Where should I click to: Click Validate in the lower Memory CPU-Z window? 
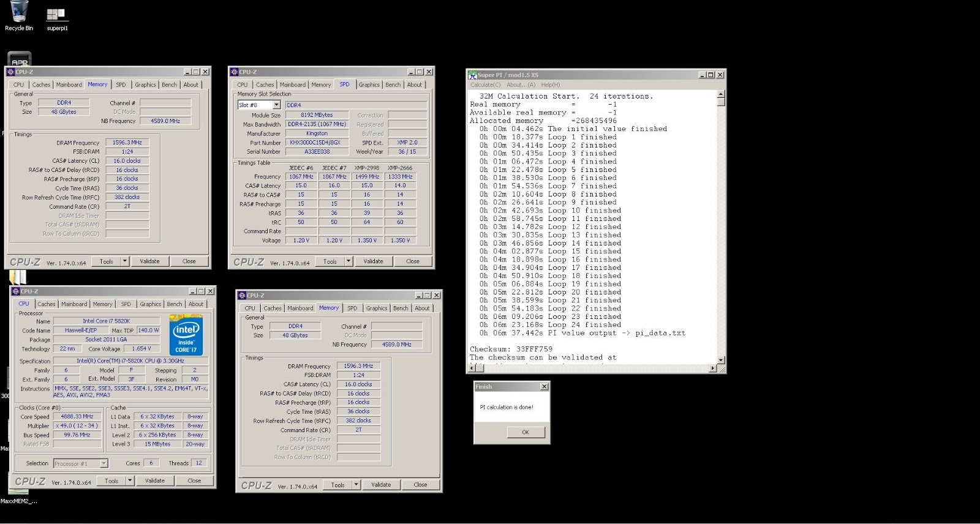click(x=381, y=485)
